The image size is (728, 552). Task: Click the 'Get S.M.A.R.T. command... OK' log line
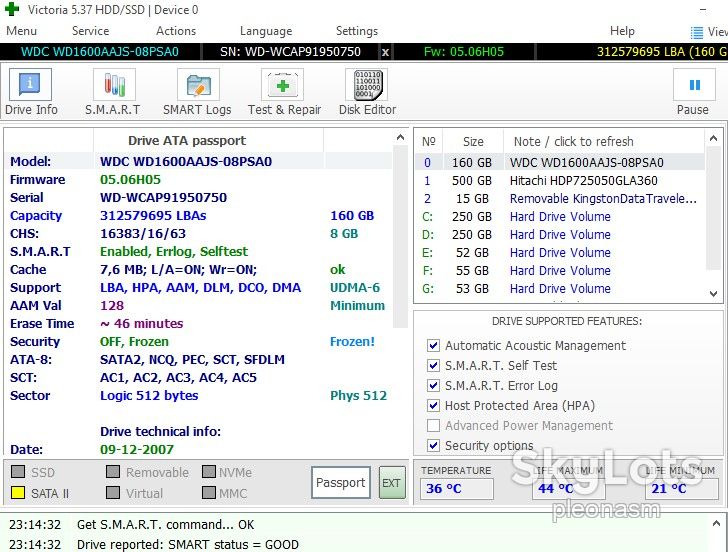click(x=165, y=525)
